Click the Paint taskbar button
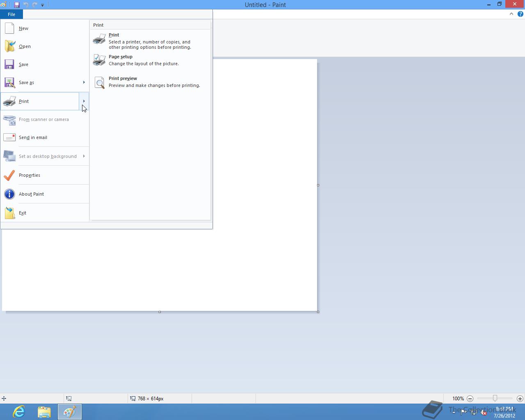Viewport: 525px width, 420px height. click(x=70, y=411)
